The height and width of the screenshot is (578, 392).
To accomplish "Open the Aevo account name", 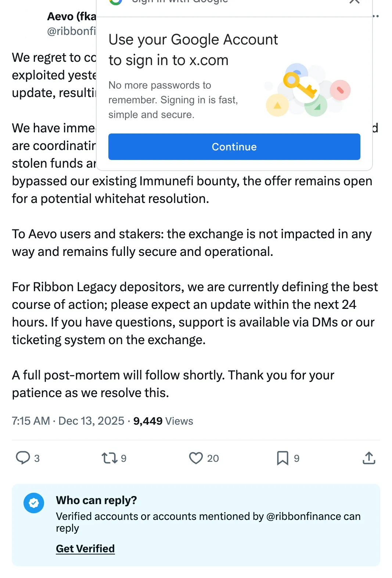I will (x=72, y=17).
